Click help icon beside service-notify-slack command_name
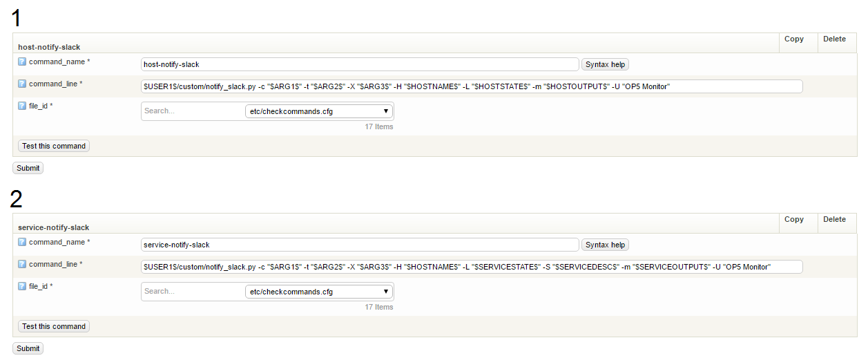Screen dimensions: 868x358 tap(22, 242)
